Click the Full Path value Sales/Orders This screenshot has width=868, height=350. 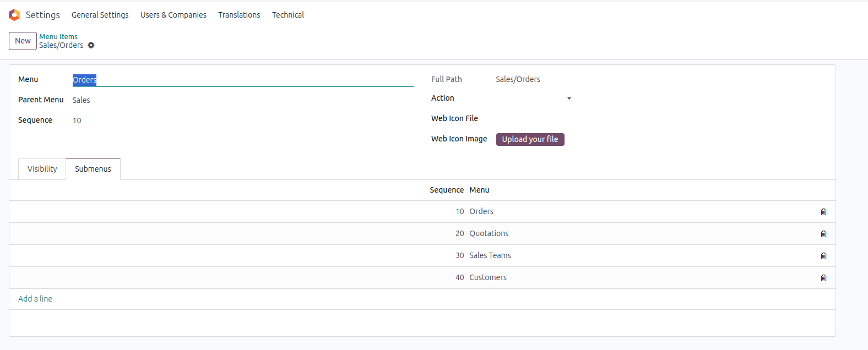(x=518, y=79)
